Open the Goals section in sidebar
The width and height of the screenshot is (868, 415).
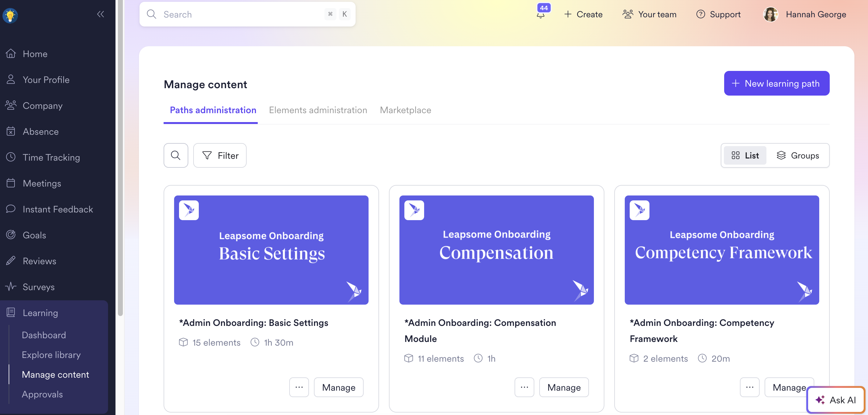34,235
